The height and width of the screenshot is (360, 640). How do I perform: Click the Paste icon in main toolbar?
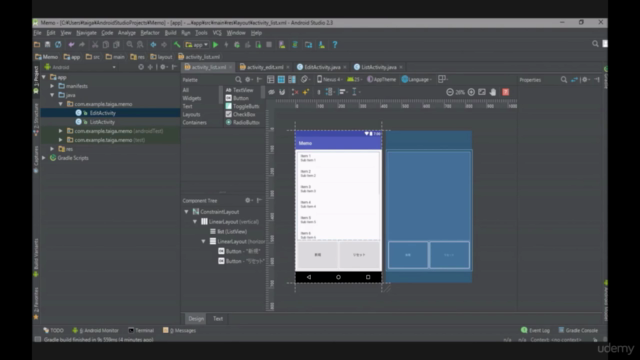click(116, 44)
